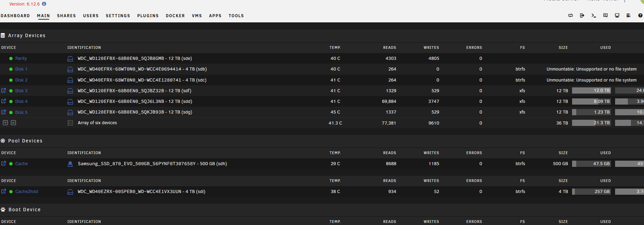Click Disk 4 used bar showing 8.09 TB
644x225 pixels.
(x=591, y=101)
